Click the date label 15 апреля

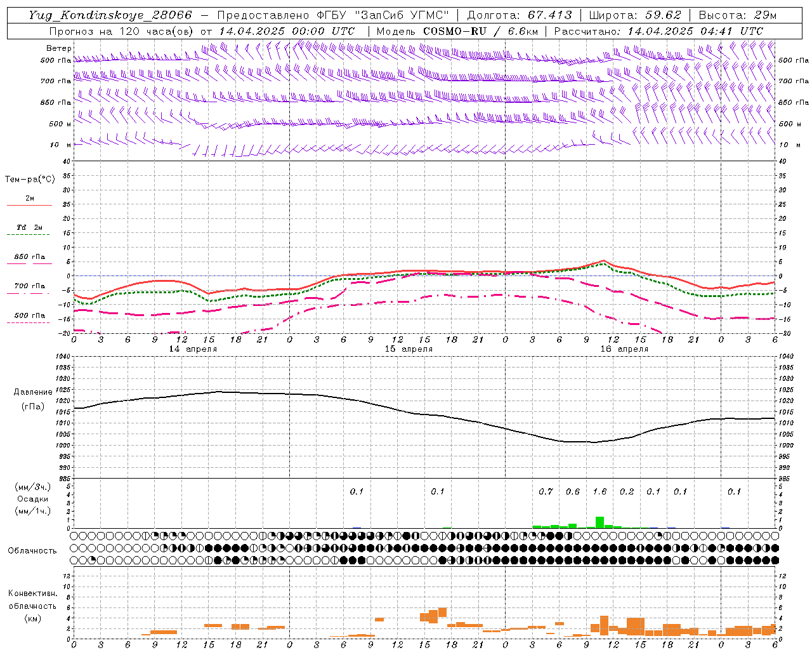[x=409, y=349]
